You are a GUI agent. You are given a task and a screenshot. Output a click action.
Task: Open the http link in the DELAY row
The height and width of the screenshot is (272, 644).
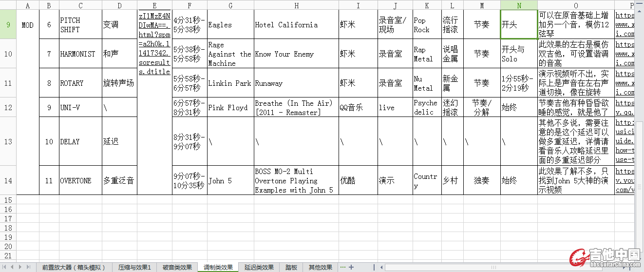(625, 141)
